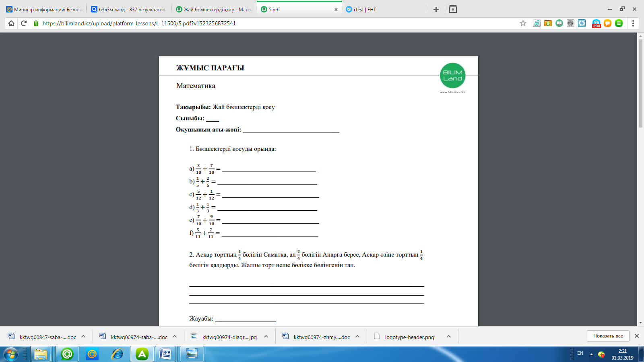The width and height of the screenshot is (644, 362).
Task: Open downloaded logotype-header.png file
Action: [405, 337]
